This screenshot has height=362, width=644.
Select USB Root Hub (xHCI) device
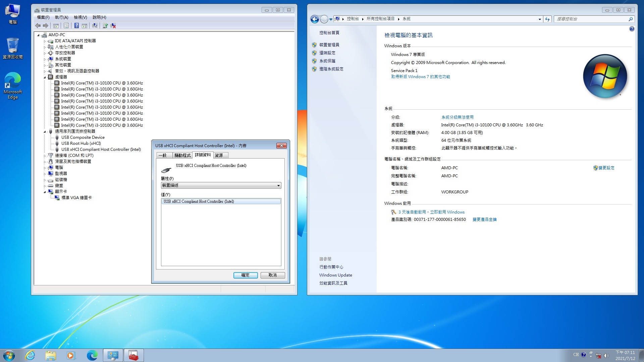coord(81,143)
